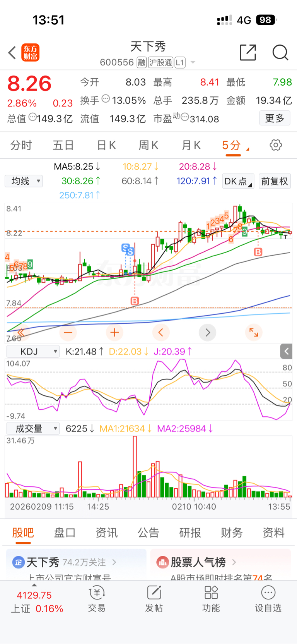Move chart right with gray chevron

tap(207, 332)
